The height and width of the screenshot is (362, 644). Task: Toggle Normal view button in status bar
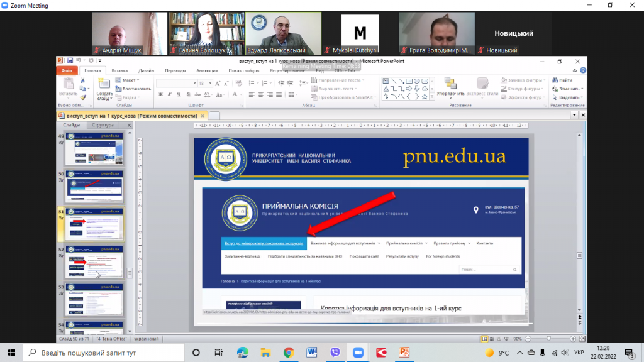coord(484,339)
